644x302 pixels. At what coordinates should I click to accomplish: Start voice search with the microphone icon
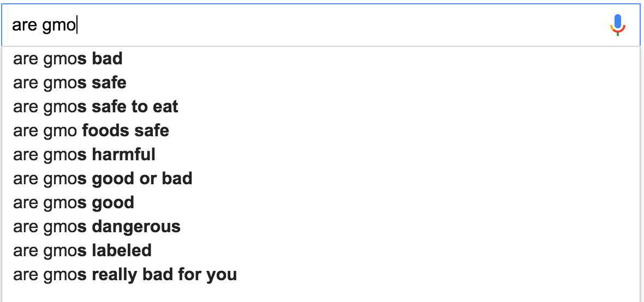click(617, 25)
